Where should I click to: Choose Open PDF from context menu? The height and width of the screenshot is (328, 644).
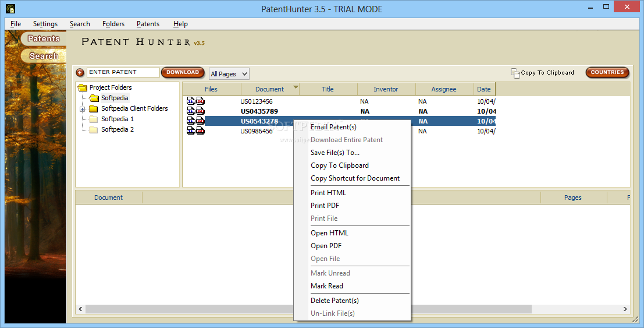tap(326, 246)
